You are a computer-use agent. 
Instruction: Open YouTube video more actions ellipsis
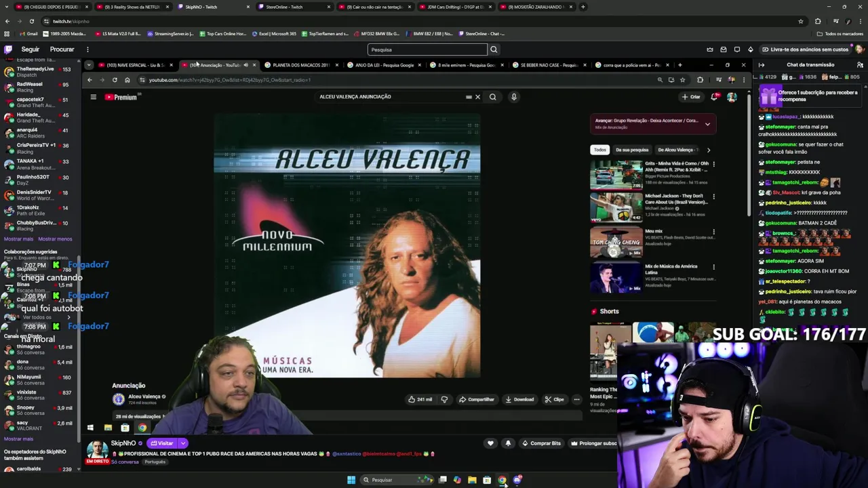pos(576,399)
